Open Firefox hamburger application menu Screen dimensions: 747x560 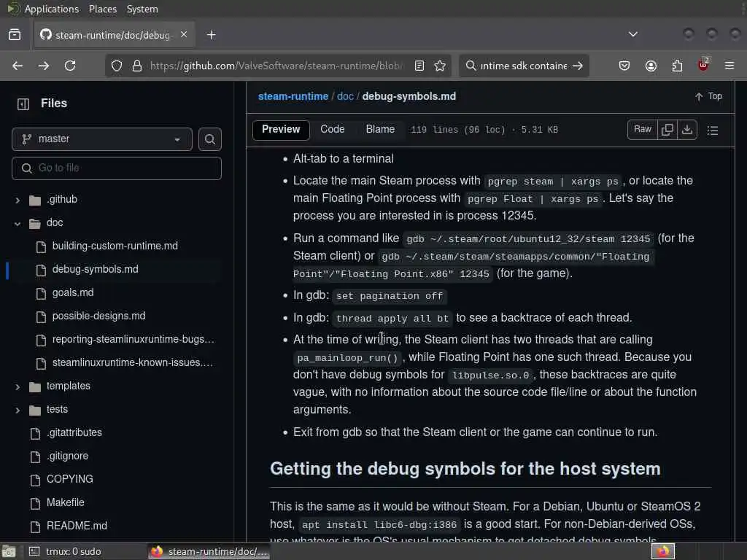[x=729, y=66]
